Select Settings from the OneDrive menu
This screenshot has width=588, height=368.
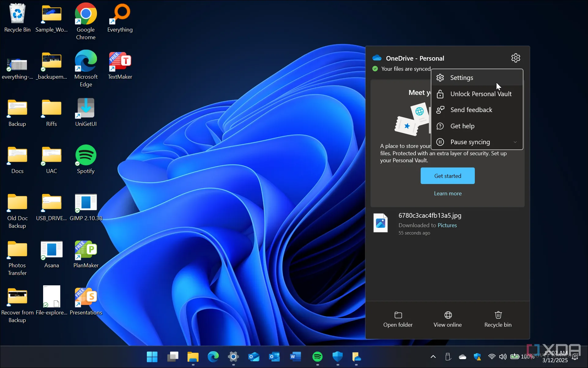coord(461,78)
